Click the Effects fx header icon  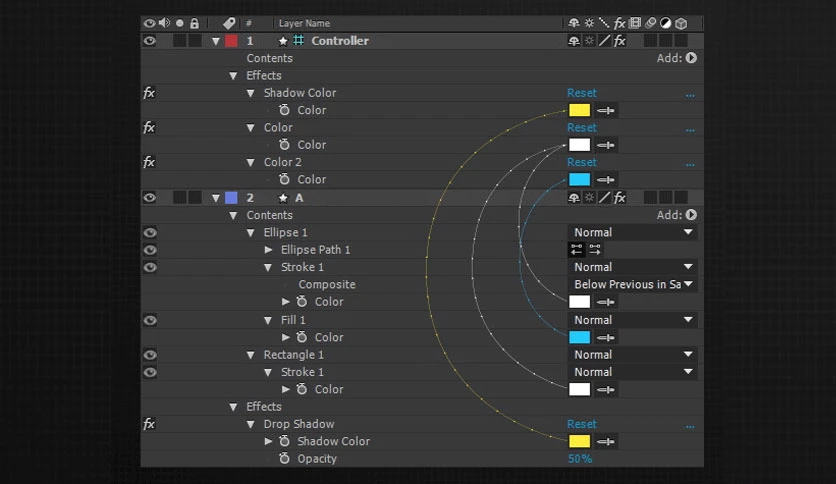[x=620, y=23]
